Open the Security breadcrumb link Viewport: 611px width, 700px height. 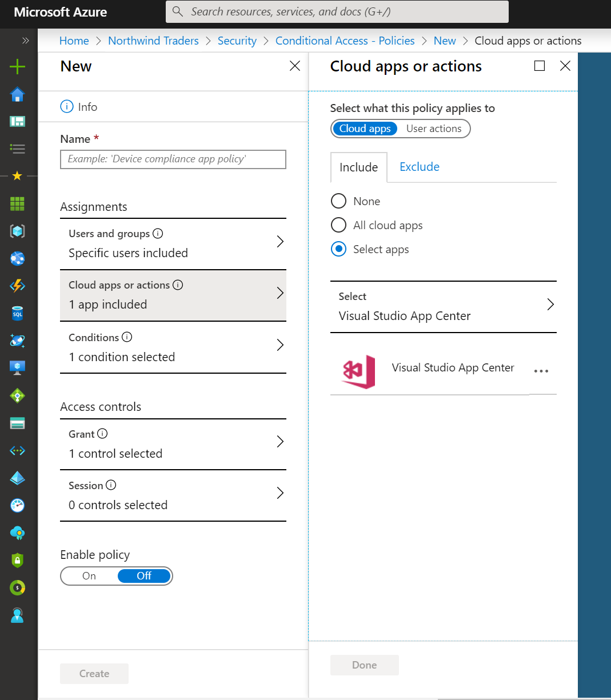[237, 41]
